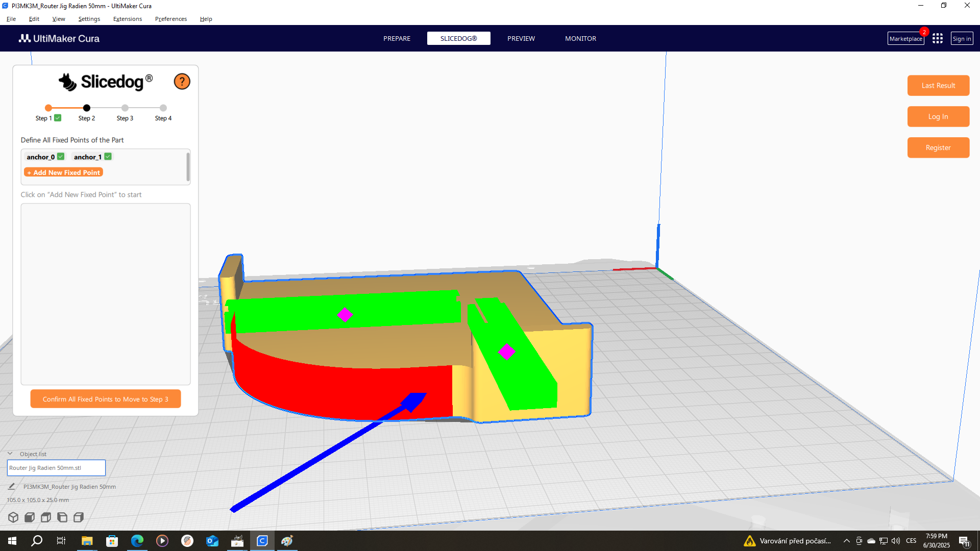
Task: Select the anchor_1 fixed point label
Action: (x=88, y=157)
